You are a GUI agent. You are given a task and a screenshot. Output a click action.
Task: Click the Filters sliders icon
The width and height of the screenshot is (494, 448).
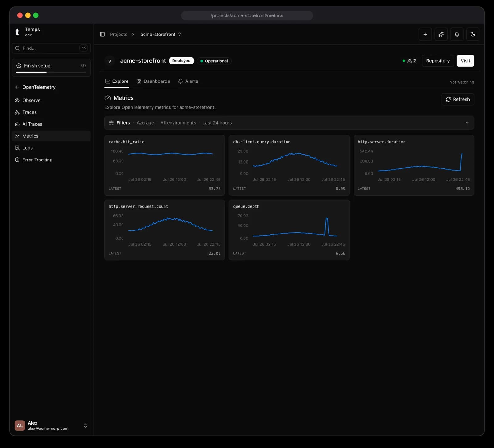[111, 123]
